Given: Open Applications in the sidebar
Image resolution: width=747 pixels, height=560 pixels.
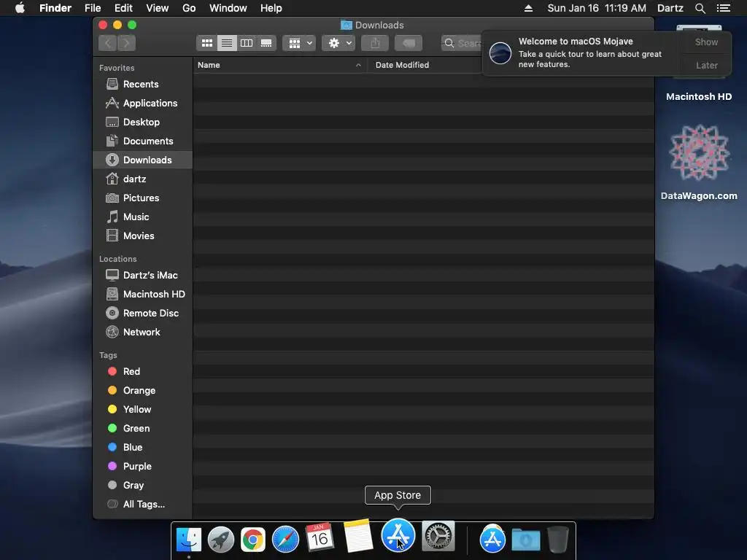Looking at the screenshot, I should click(143, 104).
